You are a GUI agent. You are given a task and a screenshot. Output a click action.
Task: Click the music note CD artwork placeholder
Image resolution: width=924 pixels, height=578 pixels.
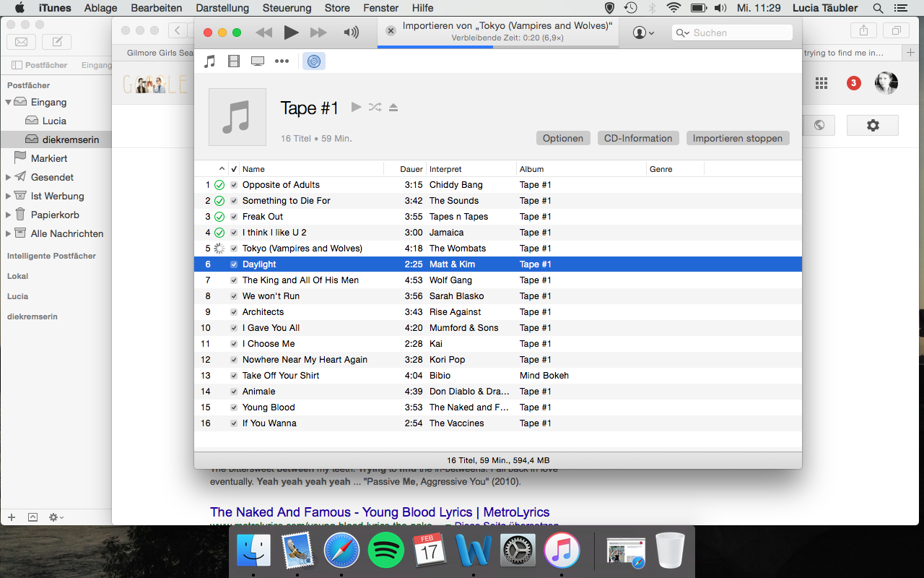[237, 117]
